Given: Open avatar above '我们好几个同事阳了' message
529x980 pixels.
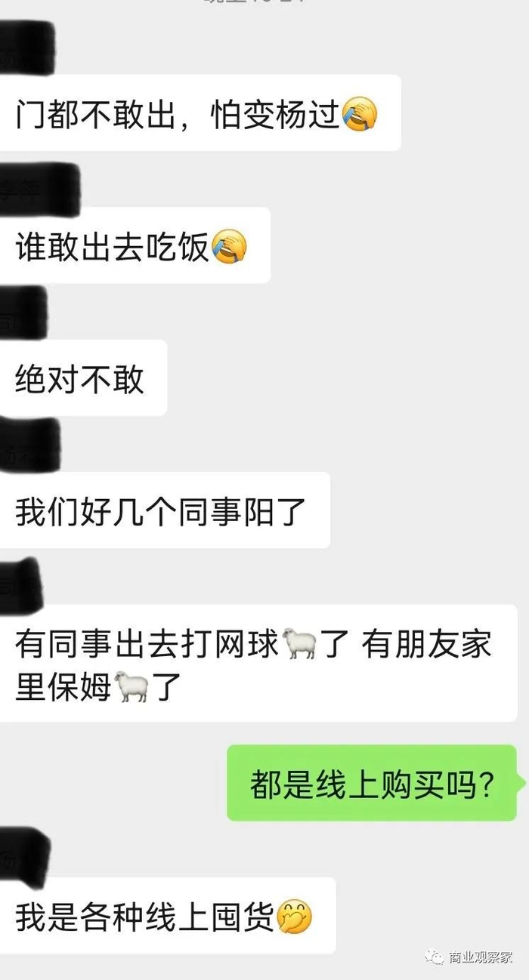Looking at the screenshot, I should click(x=30, y=444).
